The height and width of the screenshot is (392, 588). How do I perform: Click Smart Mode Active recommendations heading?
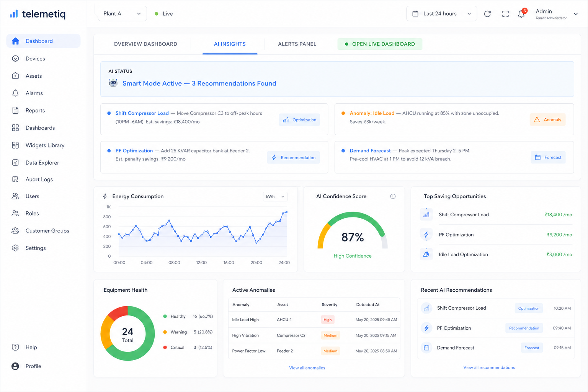coord(199,83)
